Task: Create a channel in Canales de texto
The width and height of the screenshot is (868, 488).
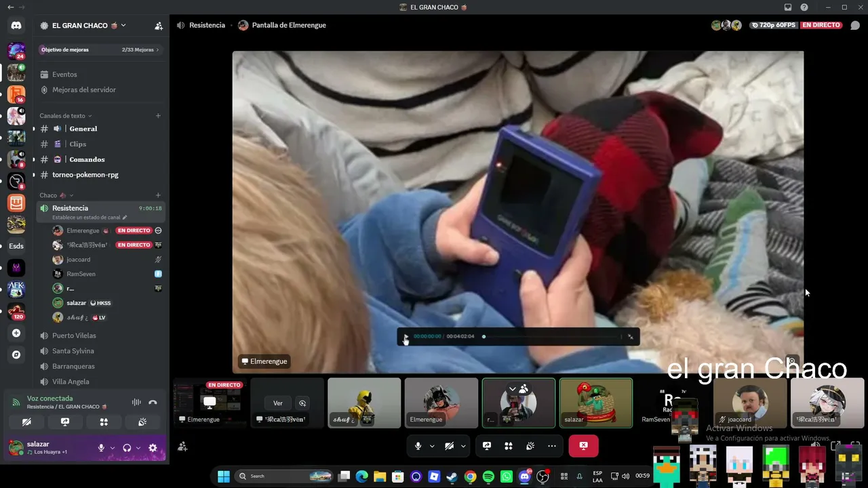Action: [x=158, y=116]
